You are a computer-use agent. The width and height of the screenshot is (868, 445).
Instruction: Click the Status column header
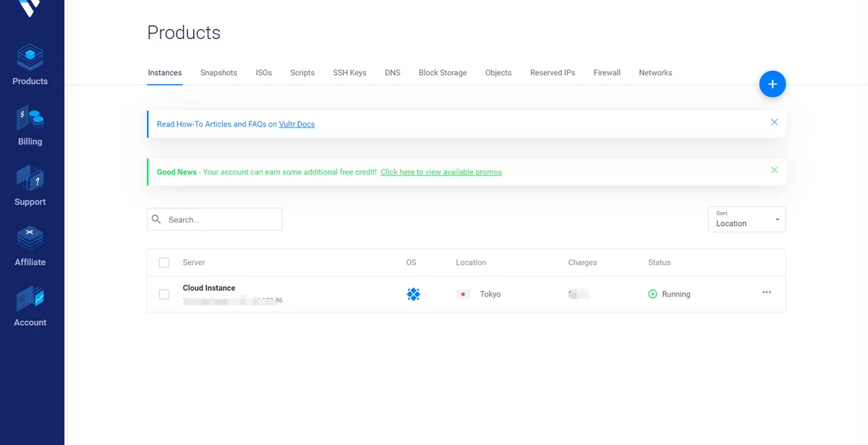(659, 263)
